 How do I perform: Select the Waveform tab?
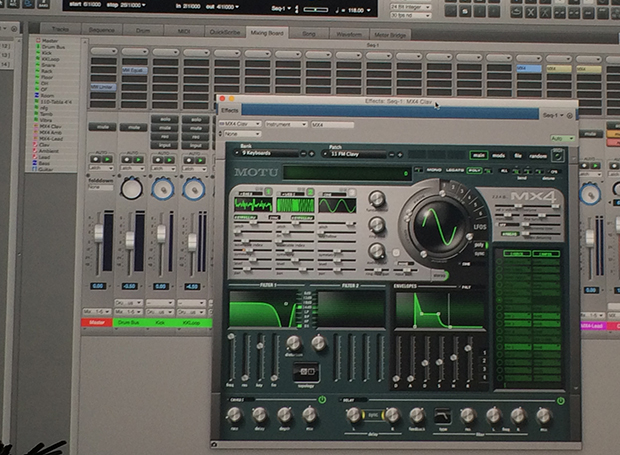coord(349,34)
